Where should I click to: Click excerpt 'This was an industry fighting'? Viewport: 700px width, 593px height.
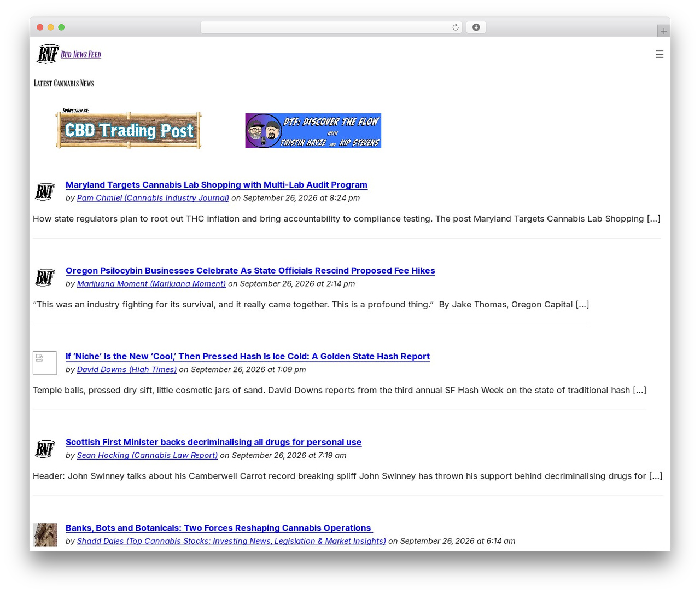tap(311, 305)
